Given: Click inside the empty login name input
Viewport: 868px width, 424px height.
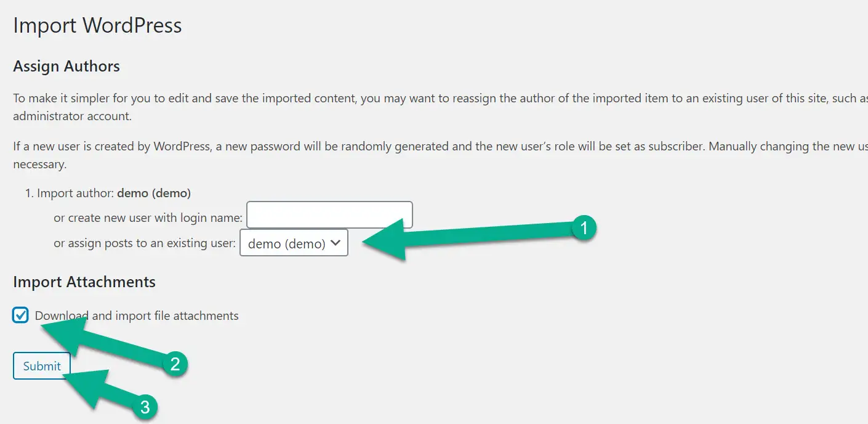Looking at the screenshot, I should tap(329, 214).
